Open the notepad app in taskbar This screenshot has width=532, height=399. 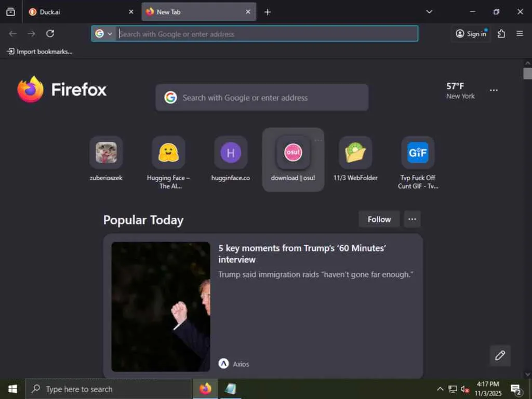click(230, 389)
